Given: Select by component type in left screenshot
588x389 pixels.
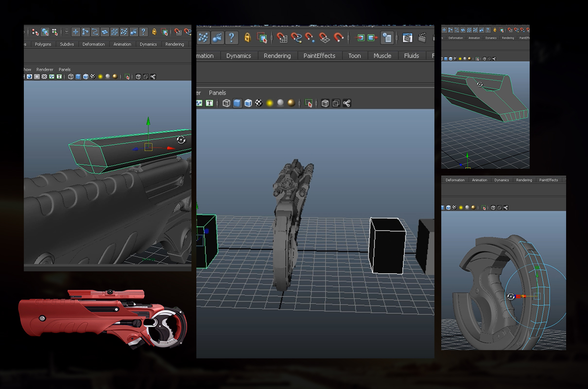Looking at the screenshot, I should pyautogui.click(x=55, y=32).
